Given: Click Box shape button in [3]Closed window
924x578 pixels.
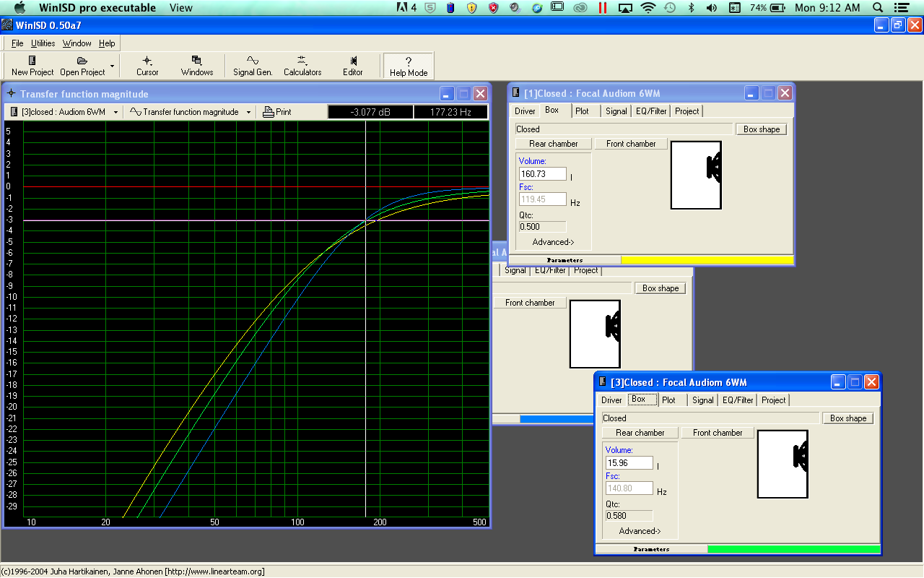Looking at the screenshot, I should tap(848, 418).
